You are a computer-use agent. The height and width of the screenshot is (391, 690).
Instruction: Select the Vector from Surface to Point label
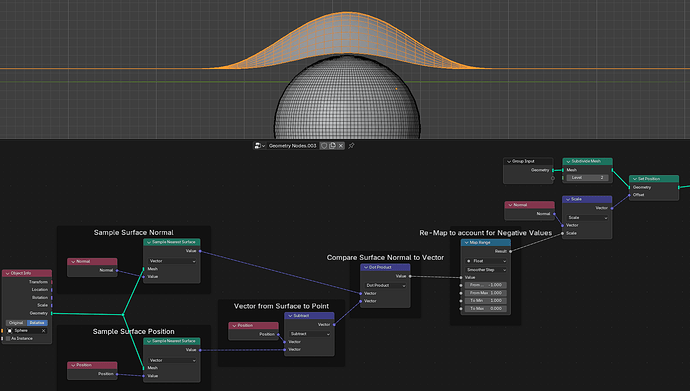click(281, 306)
